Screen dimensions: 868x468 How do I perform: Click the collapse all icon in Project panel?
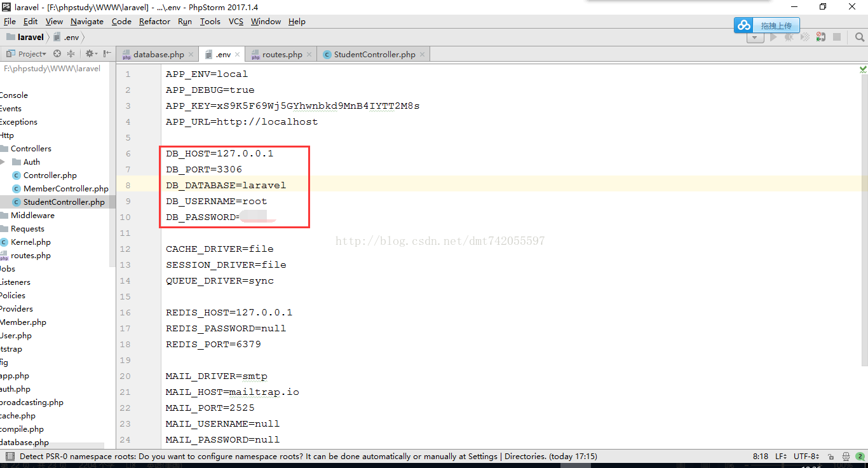(71, 54)
